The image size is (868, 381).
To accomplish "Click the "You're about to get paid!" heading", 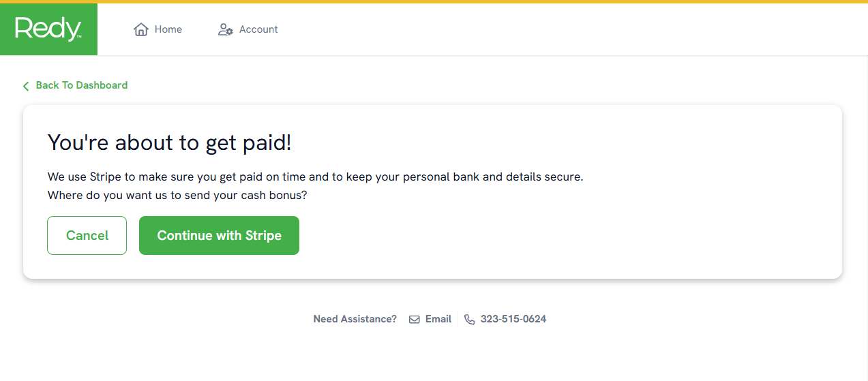I will (x=170, y=142).
